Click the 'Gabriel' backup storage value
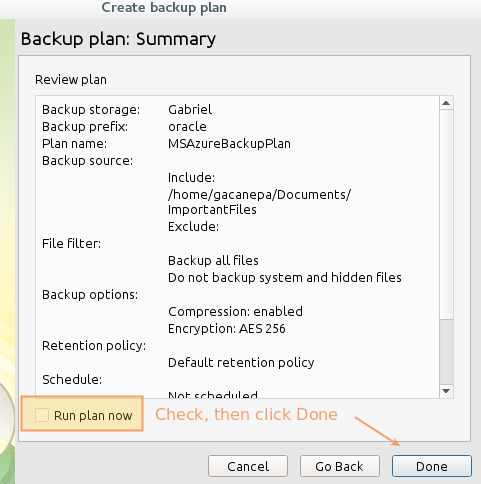The image size is (481, 484). point(190,110)
